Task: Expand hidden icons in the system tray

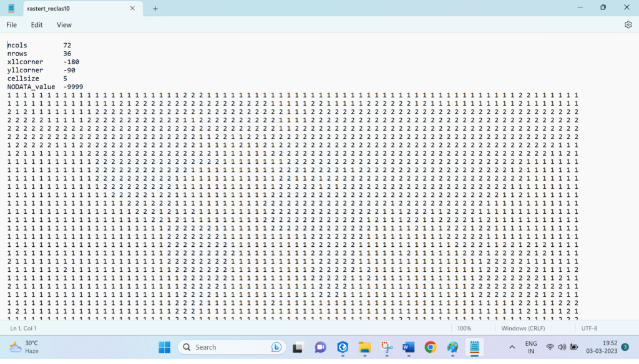Action: click(x=511, y=347)
